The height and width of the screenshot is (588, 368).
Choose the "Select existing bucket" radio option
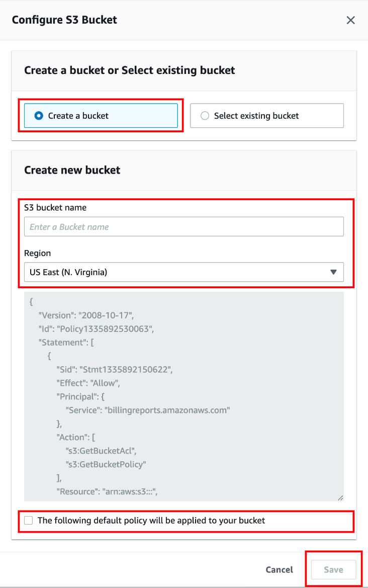pyautogui.click(x=205, y=116)
